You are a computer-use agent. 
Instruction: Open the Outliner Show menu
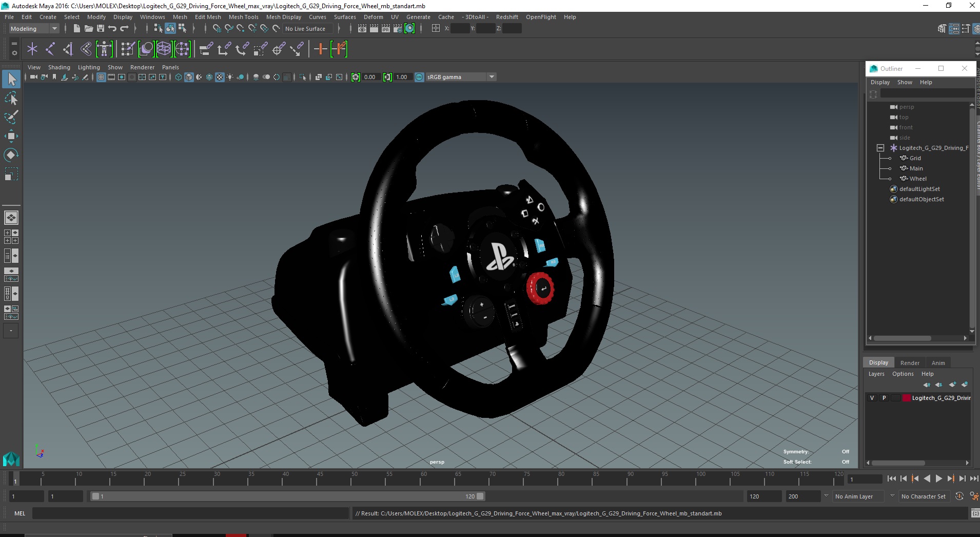pos(905,82)
